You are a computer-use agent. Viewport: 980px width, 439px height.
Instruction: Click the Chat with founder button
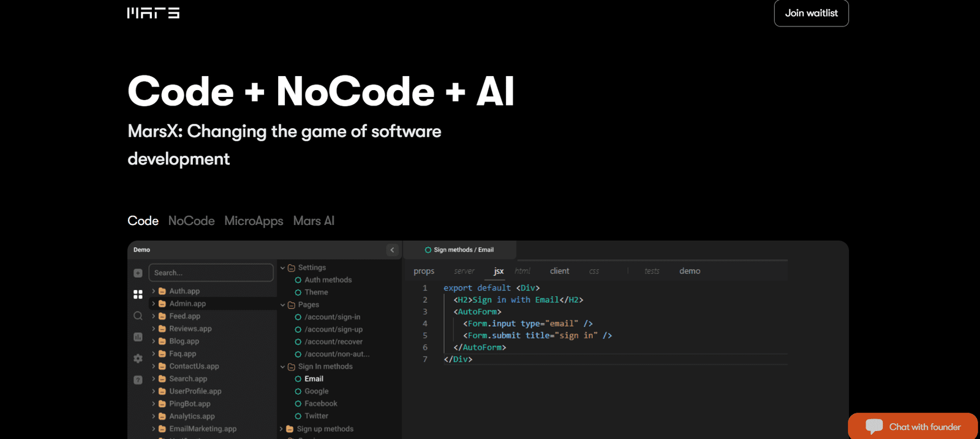click(x=913, y=426)
